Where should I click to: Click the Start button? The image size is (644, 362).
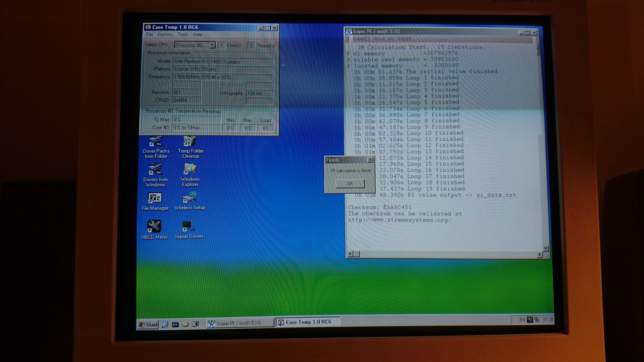[x=148, y=324]
